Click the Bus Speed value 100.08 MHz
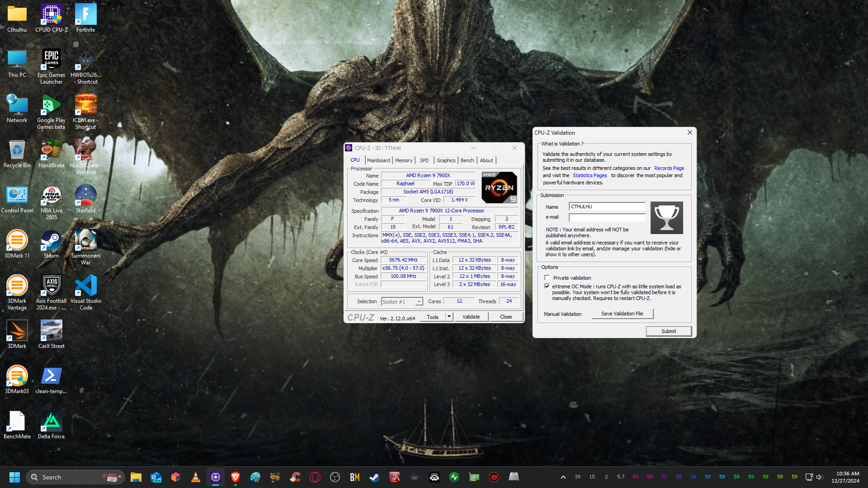The width and height of the screenshot is (868, 488). (x=403, y=277)
